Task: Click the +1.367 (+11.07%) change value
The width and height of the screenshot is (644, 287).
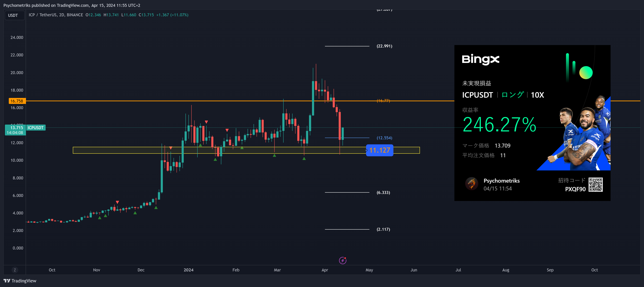Action: point(172,15)
